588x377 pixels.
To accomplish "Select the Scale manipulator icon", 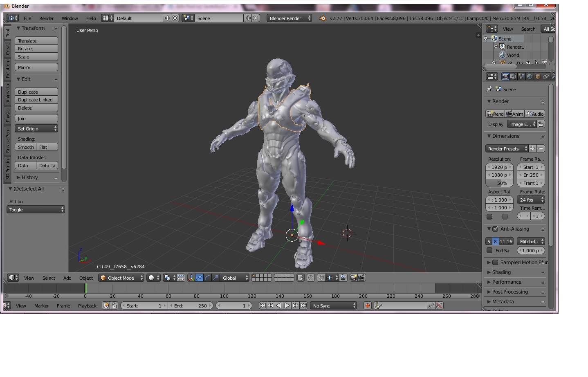I will 215,278.
